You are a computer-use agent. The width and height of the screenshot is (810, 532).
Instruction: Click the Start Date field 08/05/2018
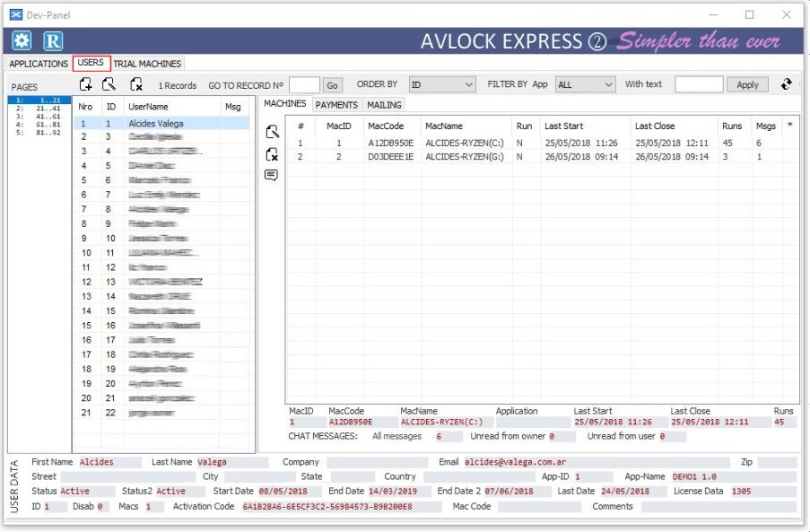click(290, 492)
